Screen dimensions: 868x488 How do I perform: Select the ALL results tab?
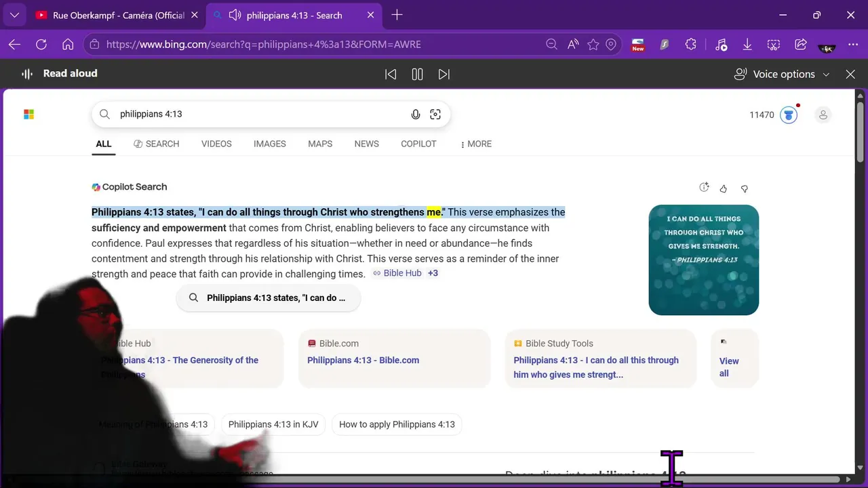pos(103,144)
